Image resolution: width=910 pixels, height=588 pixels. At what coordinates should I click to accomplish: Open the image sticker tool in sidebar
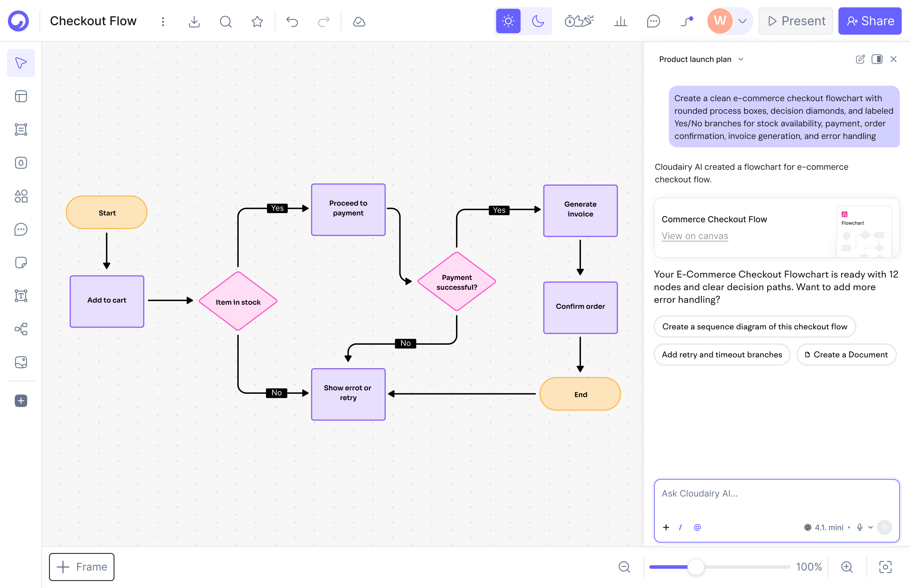21,362
